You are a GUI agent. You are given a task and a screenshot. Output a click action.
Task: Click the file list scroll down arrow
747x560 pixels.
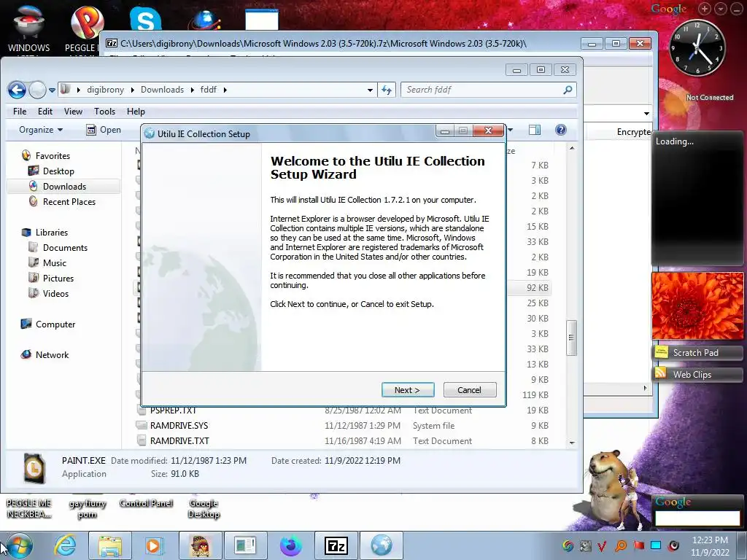point(572,443)
